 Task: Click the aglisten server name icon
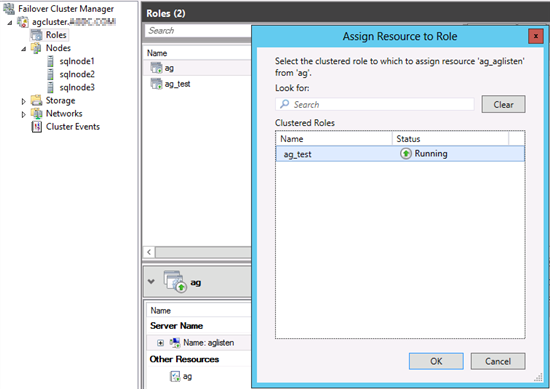[x=175, y=342]
